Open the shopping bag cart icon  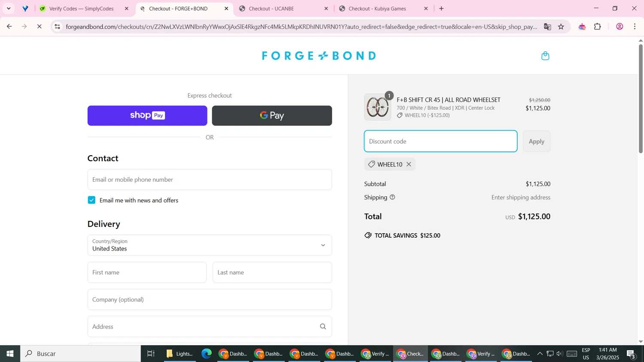tap(545, 56)
